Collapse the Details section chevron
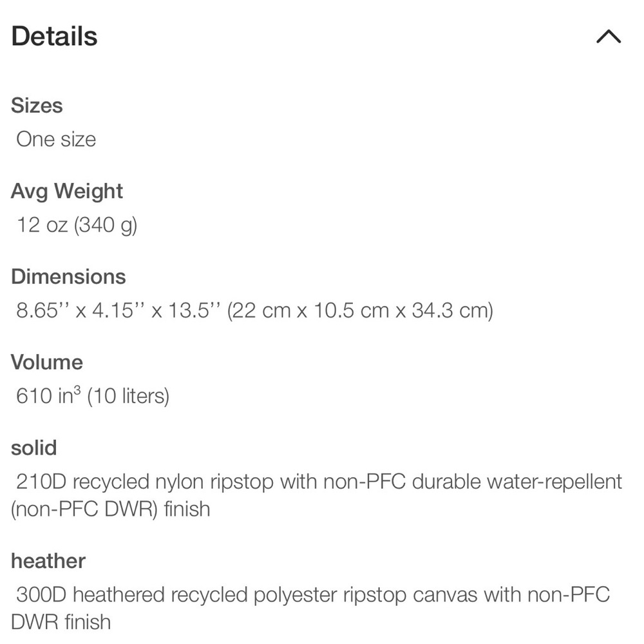The height and width of the screenshot is (644, 644). pos(609,37)
